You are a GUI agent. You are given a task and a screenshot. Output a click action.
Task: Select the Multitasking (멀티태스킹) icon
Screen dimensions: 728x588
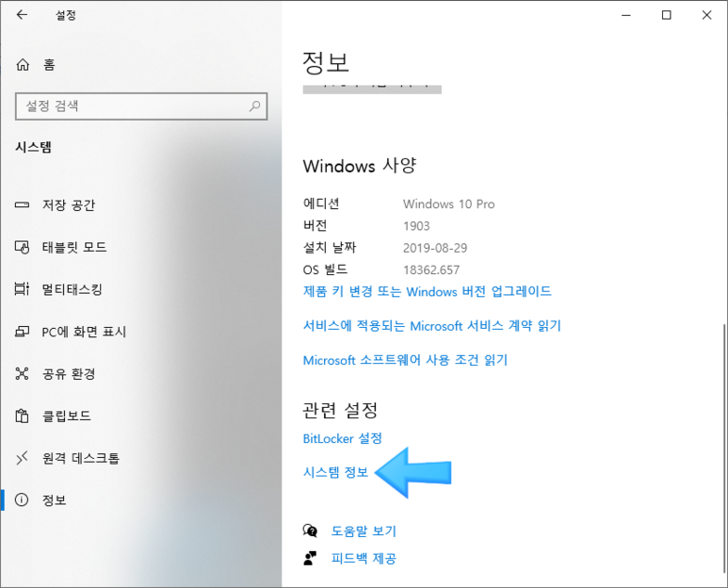tap(22, 289)
